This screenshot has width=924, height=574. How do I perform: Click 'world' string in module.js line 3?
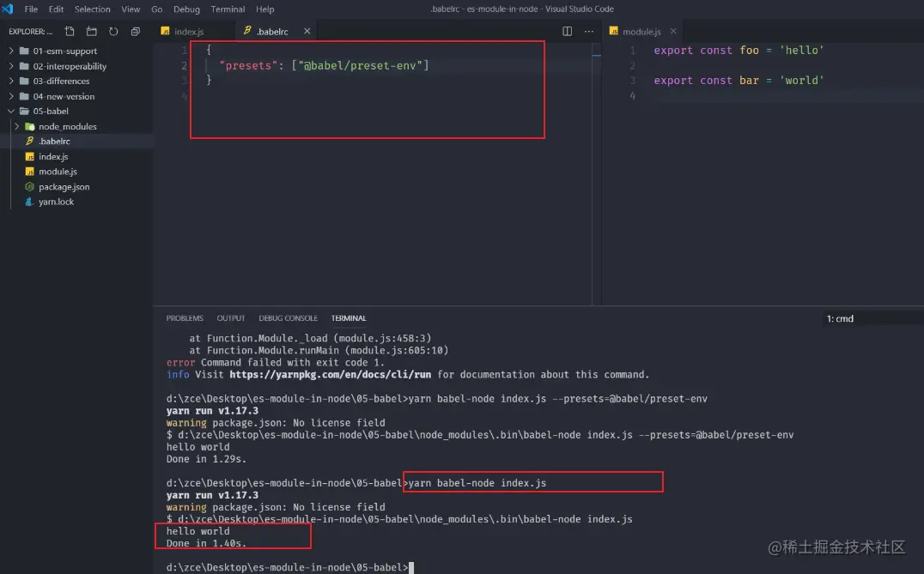click(801, 80)
